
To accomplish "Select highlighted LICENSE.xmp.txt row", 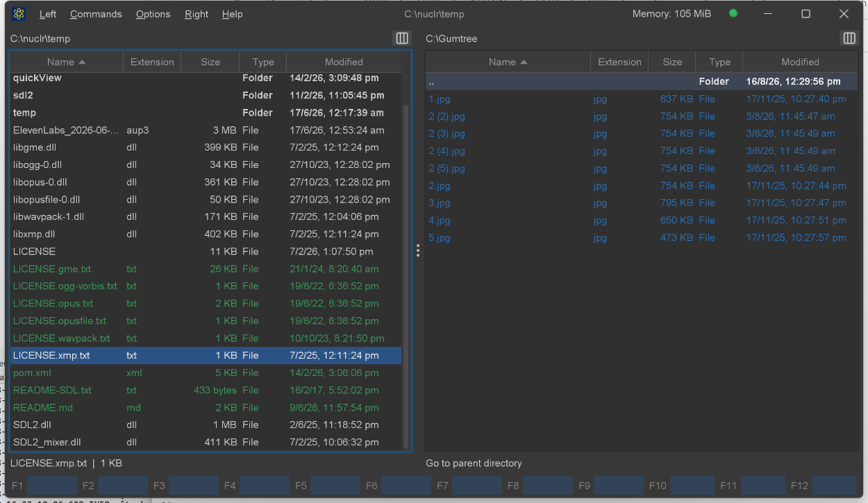I will [206, 355].
